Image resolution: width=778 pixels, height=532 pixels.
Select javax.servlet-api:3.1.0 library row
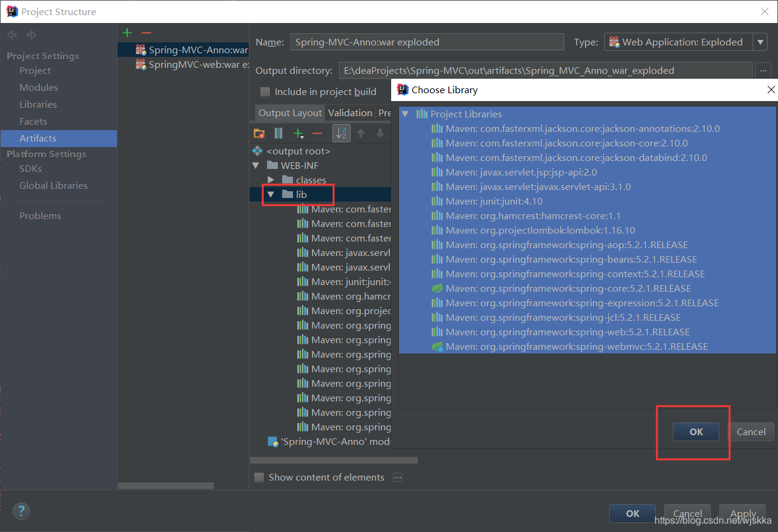pyautogui.click(x=587, y=187)
